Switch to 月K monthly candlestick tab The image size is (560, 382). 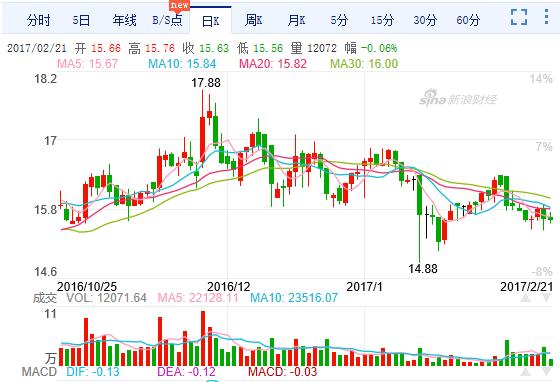pos(296,20)
